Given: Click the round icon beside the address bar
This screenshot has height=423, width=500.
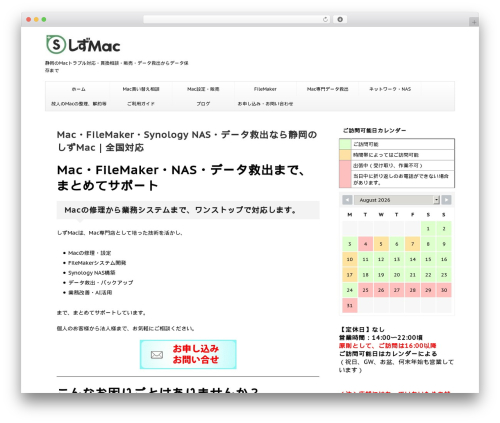Looking at the screenshot, I should click(340, 20).
